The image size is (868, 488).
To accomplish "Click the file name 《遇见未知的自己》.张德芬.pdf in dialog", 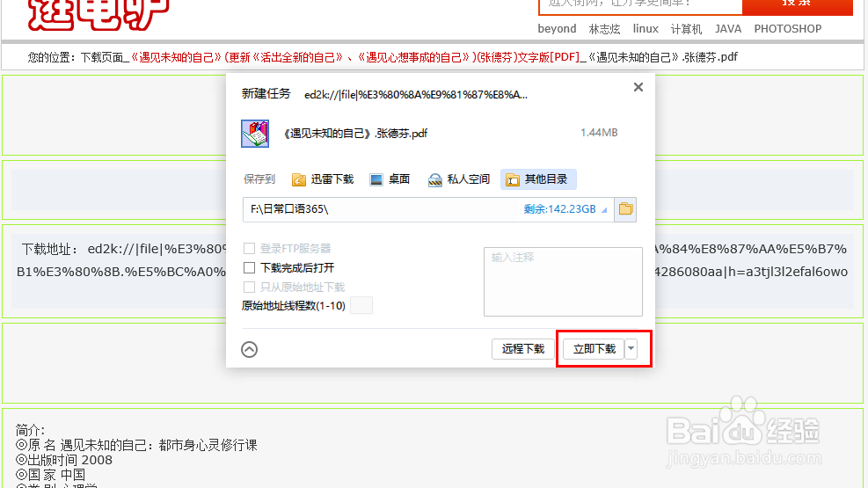I will point(354,134).
